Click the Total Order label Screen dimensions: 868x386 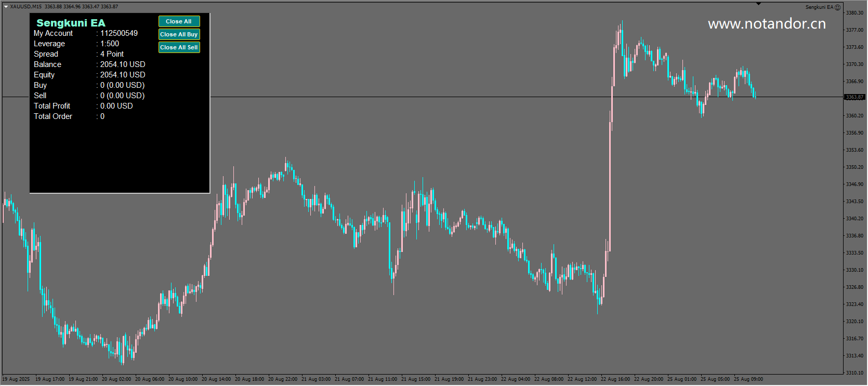(53, 116)
